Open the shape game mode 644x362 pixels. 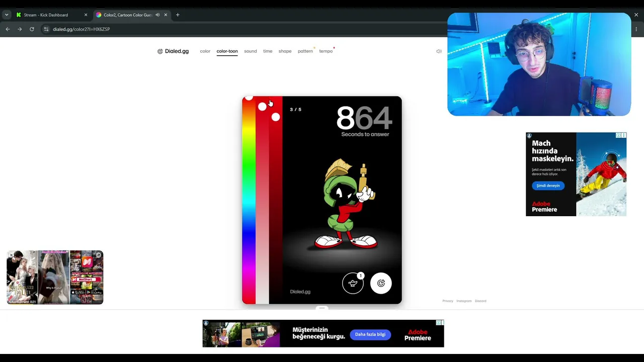tap(285, 51)
